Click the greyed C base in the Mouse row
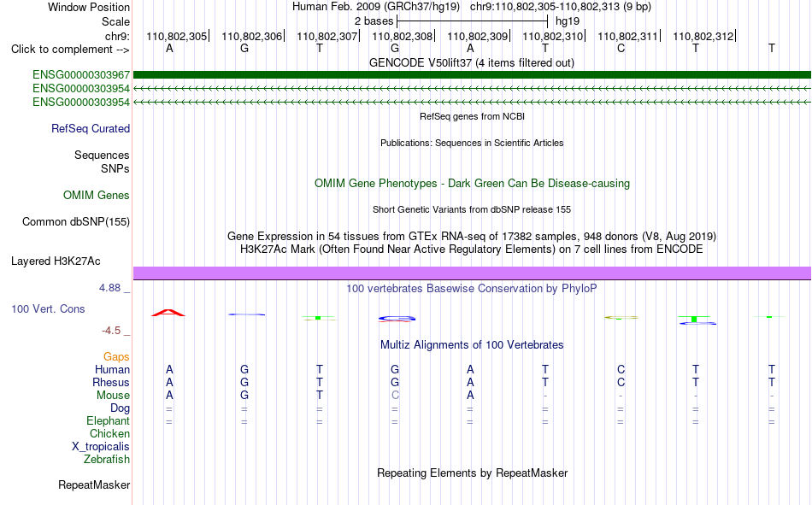Screen dimensions: 812x505 click(x=395, y=395)
